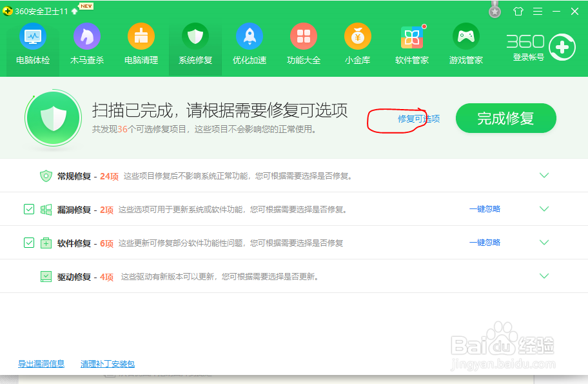This screenshot has width=588, height=384.
Task: Open 小金库 money bag icon
Action: coord(358,36)
